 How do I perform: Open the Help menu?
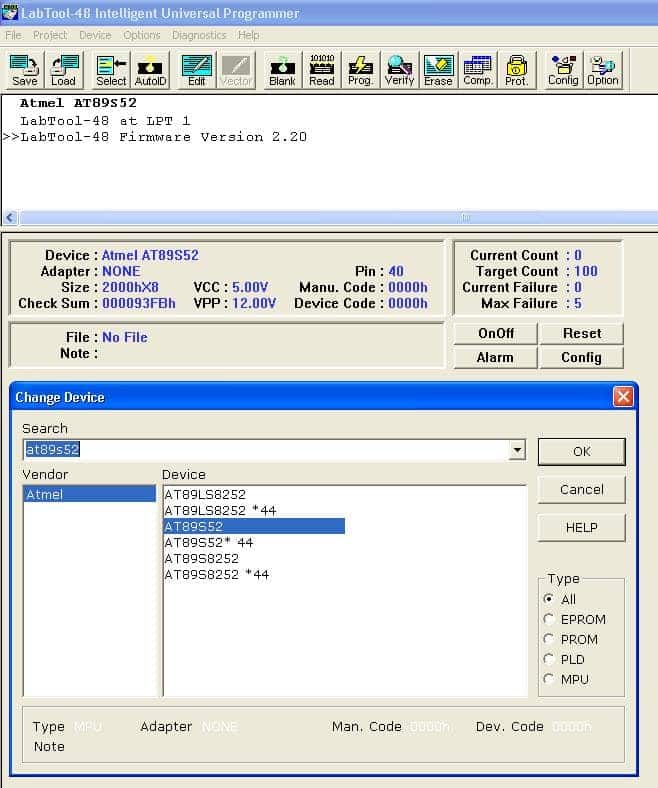tap(248, 35)
